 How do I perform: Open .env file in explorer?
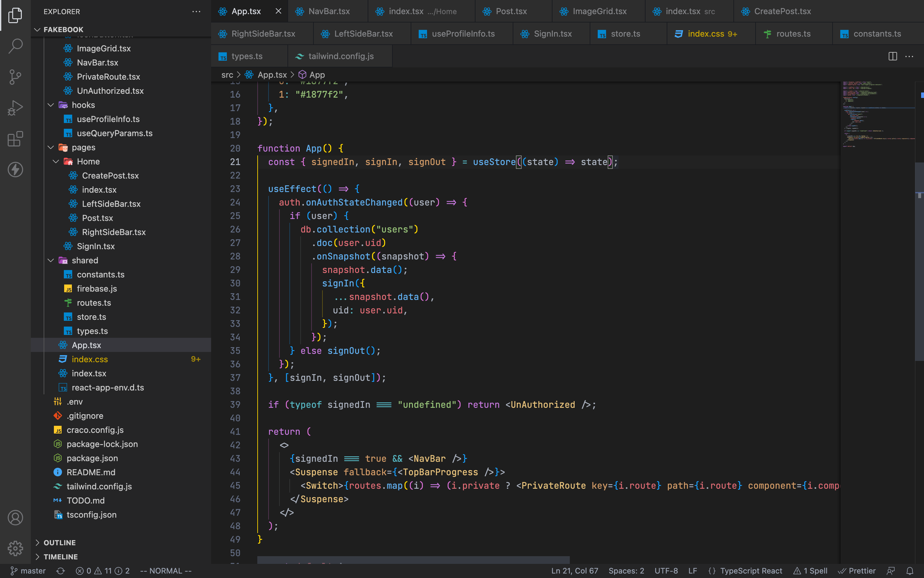[x=121, y=401]
